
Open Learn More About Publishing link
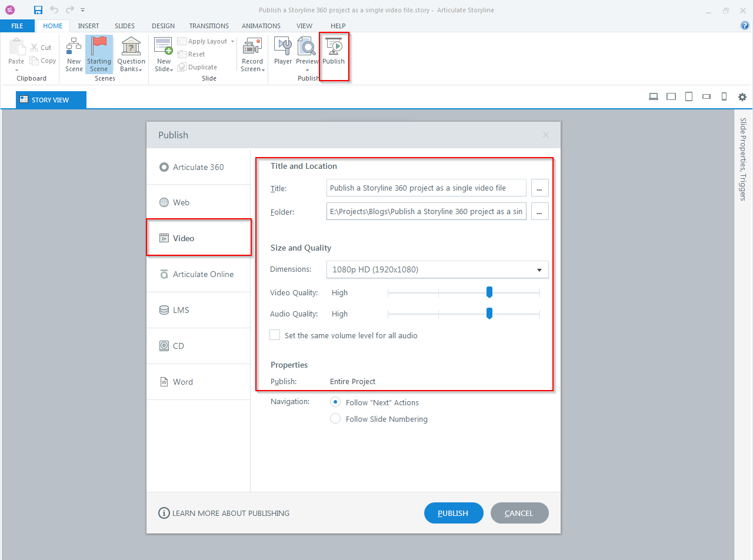pos(224,513)
